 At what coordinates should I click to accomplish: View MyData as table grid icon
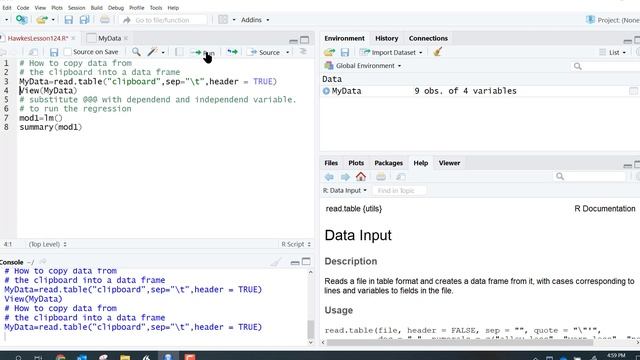633,91
